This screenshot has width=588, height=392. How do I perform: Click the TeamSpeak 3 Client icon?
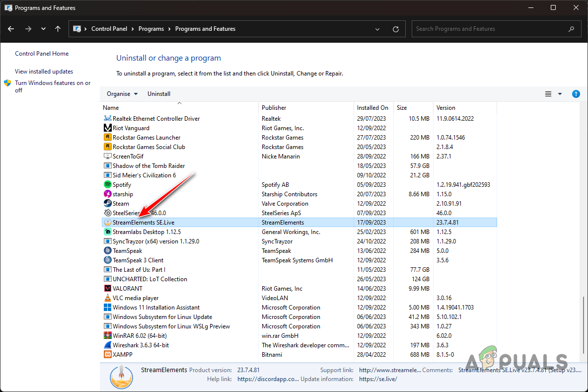tap(108, 260)
